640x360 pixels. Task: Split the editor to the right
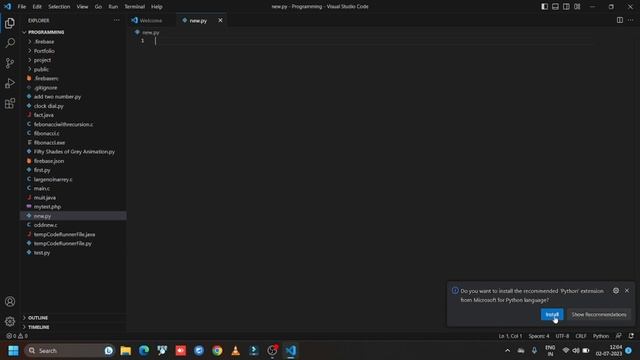coord(620,20)
